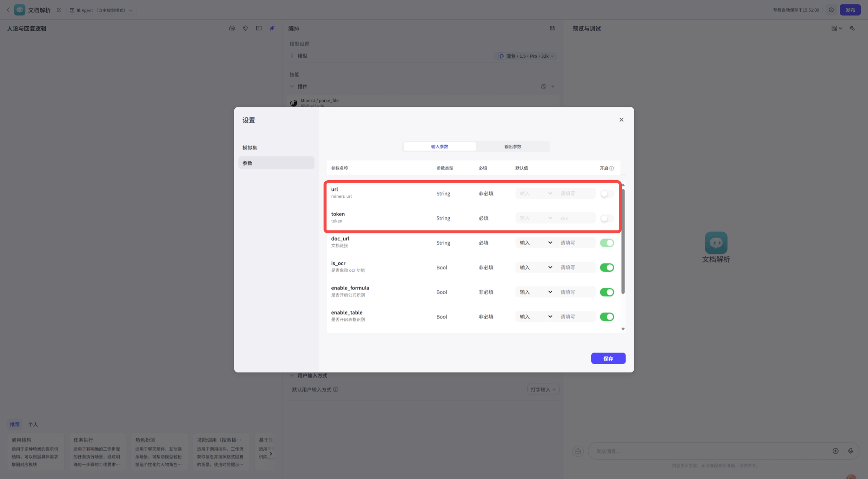Open the is_ocr 输入 dropdown
This screenshot has height=479, width=868.
tap(535, 268)
